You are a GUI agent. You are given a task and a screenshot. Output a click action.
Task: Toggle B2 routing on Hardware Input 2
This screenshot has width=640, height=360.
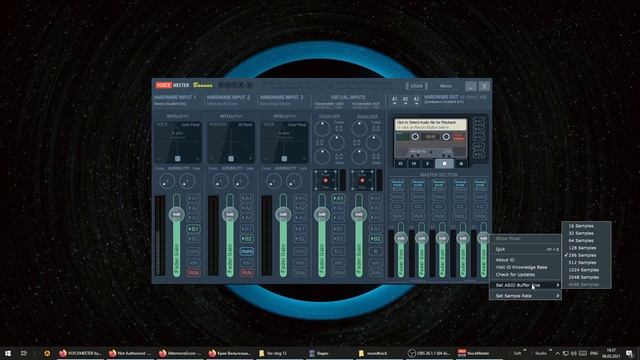(247, 238)
